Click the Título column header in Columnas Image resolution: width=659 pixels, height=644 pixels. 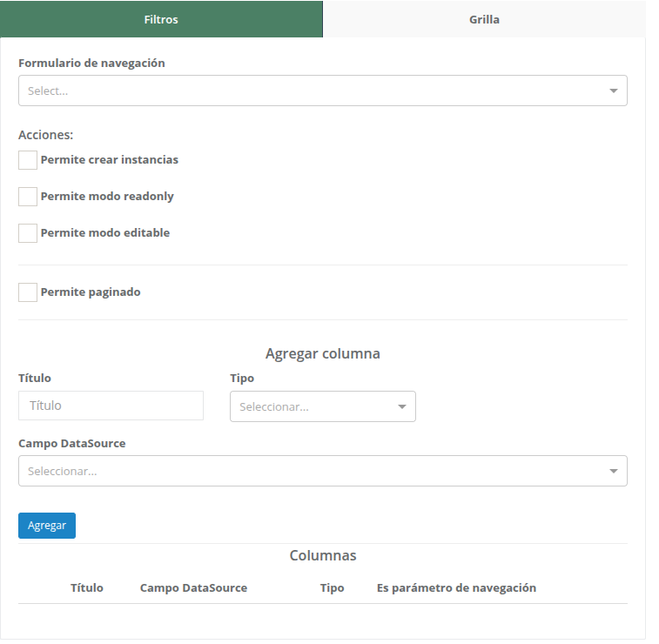[87, 588]
